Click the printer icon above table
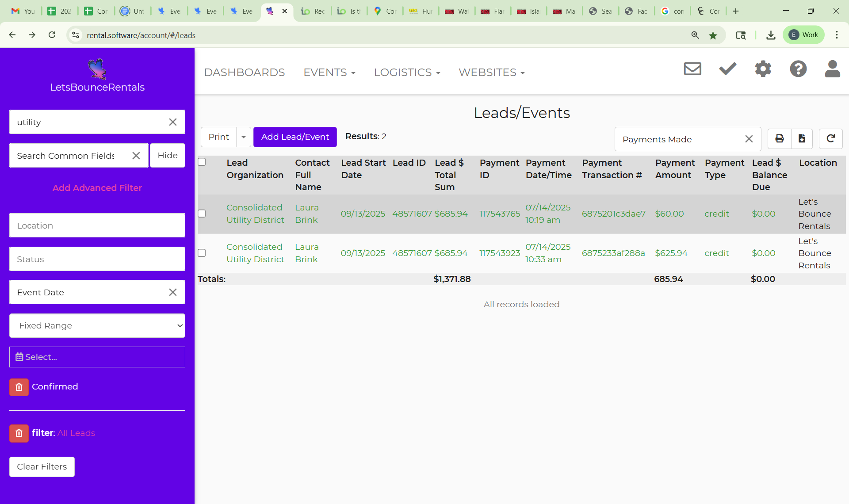This screenshot has width=849, height=504. (x=779, y=139)
